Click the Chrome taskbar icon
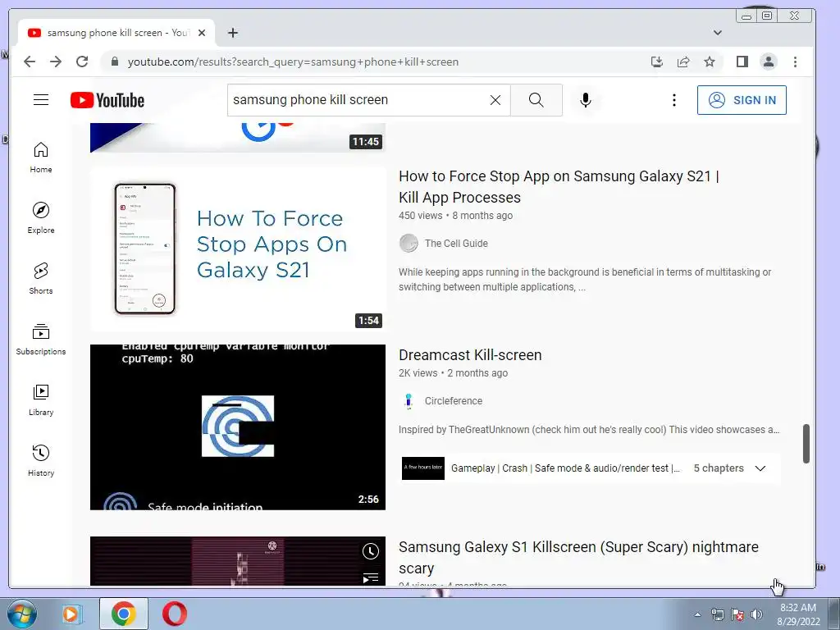Screen dimensions: 840x630 pos(124,614)
